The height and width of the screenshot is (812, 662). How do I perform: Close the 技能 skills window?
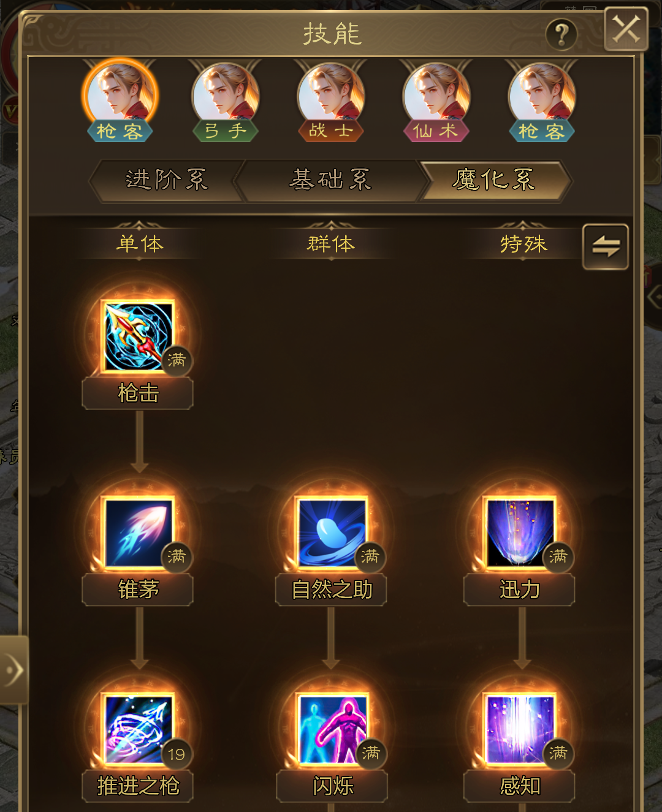pos(626,29)
